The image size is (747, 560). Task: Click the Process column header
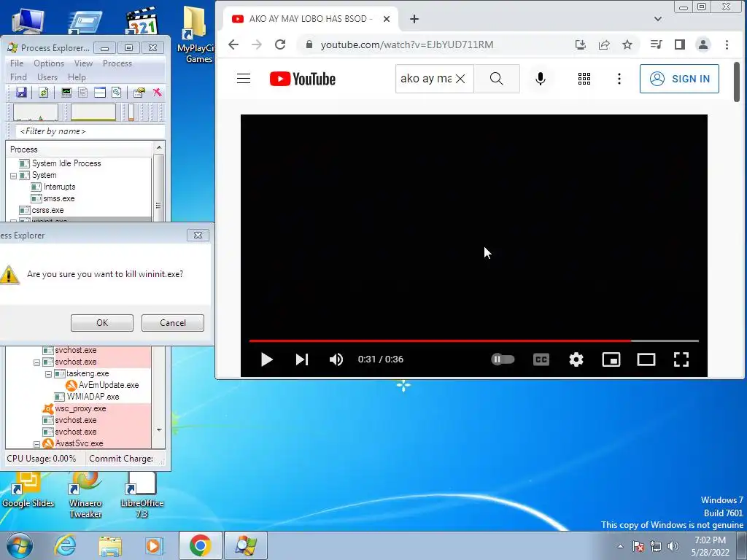(x=79, y=149)
